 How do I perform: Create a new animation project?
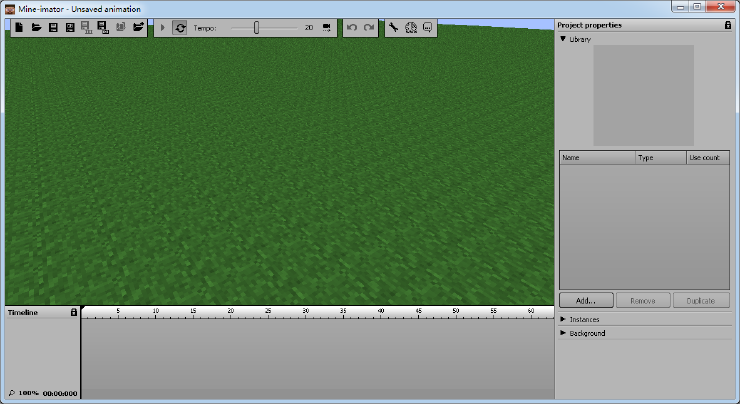[19, 27]
